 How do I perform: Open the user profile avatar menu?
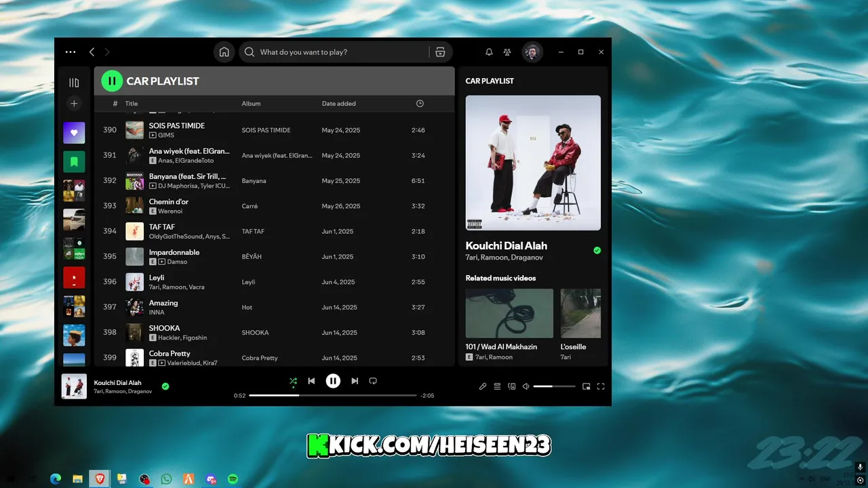[532, 52]
